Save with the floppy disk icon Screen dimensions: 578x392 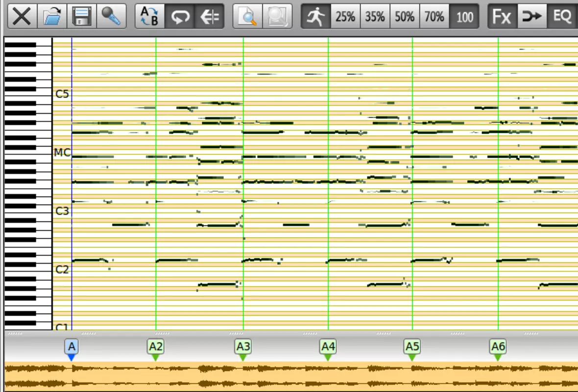click(81, 16)
